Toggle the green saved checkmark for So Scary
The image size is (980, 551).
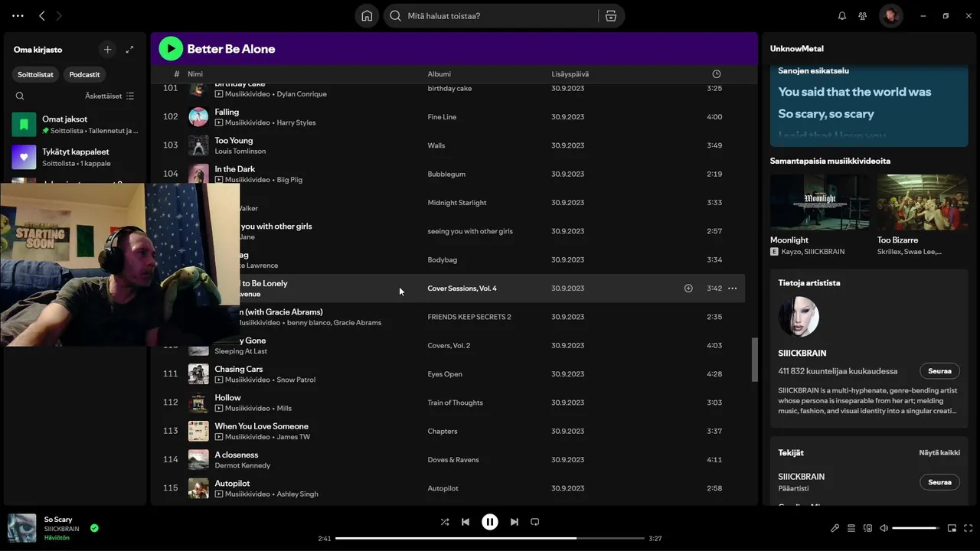pyautogui.click(x=94, y=528)
